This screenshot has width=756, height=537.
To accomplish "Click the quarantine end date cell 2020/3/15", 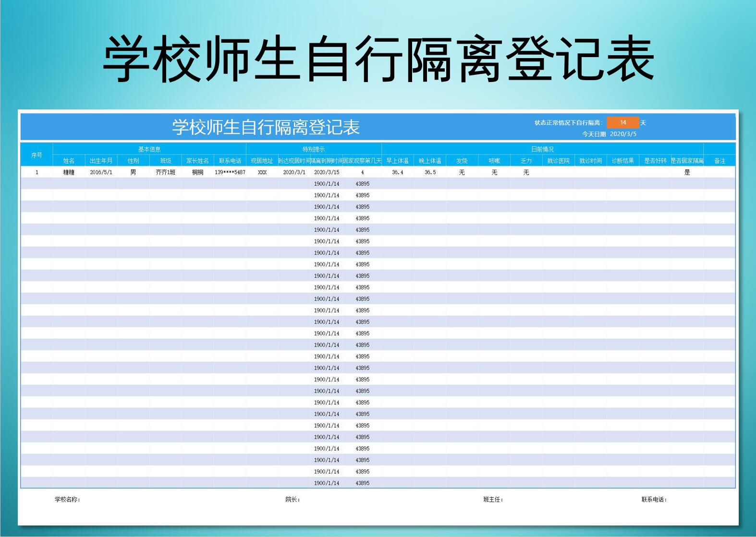I will coord(327,172).
